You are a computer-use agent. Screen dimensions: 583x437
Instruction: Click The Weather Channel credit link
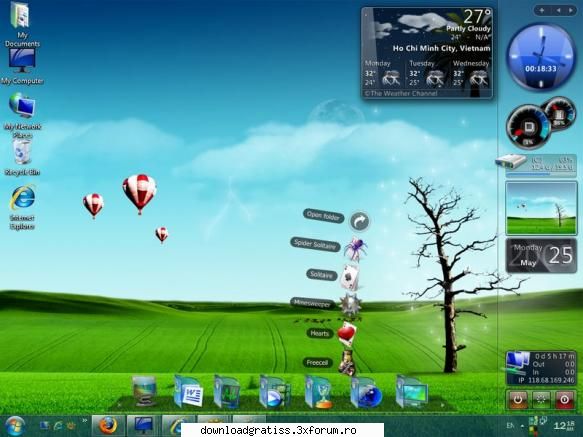pyautogui.click(x=400, y=93)
